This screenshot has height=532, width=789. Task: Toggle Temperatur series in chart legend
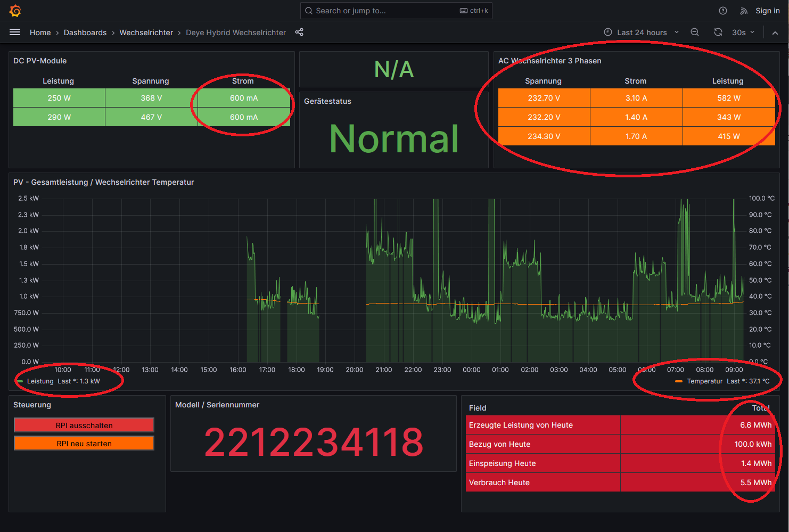[x=704, y=381]
